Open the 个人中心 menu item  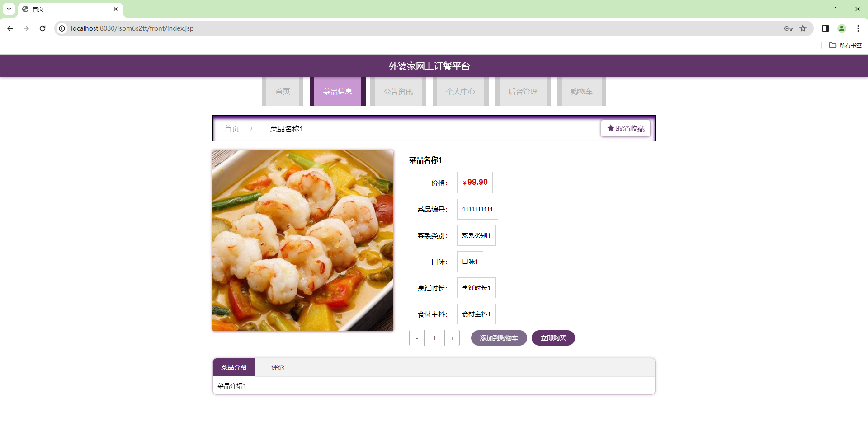pos(460,91)
